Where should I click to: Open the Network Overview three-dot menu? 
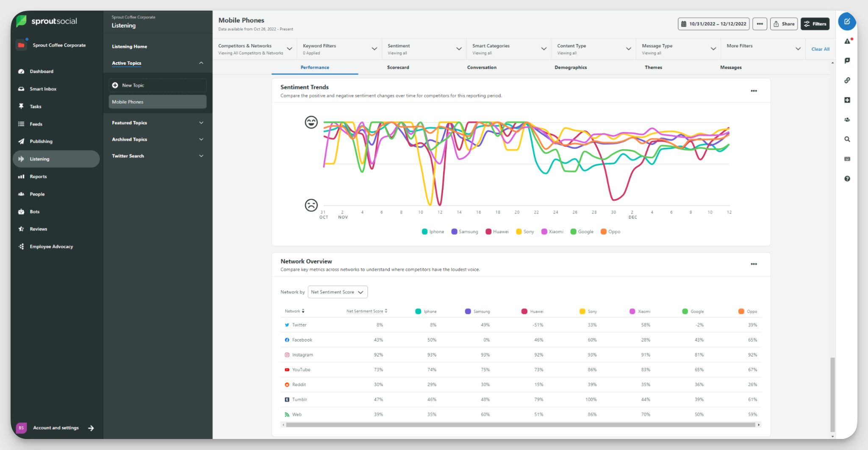pyautogui.click(x=754, y=264)
